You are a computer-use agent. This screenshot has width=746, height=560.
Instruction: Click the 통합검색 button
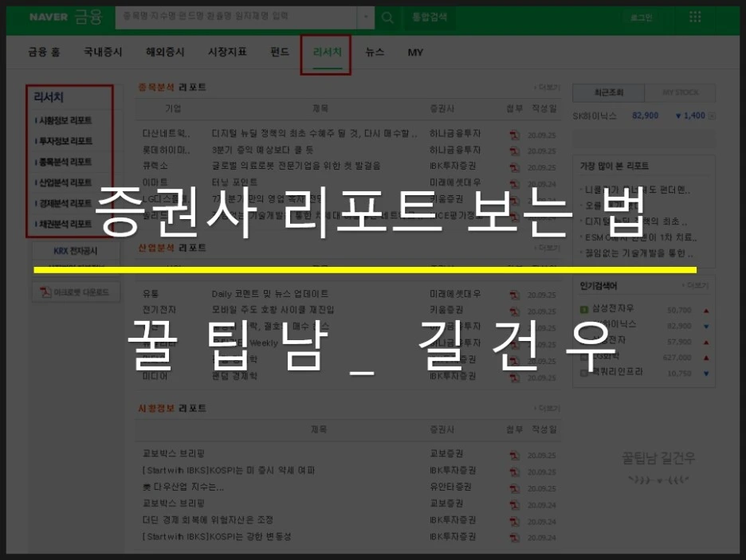[x=430, y=18]
